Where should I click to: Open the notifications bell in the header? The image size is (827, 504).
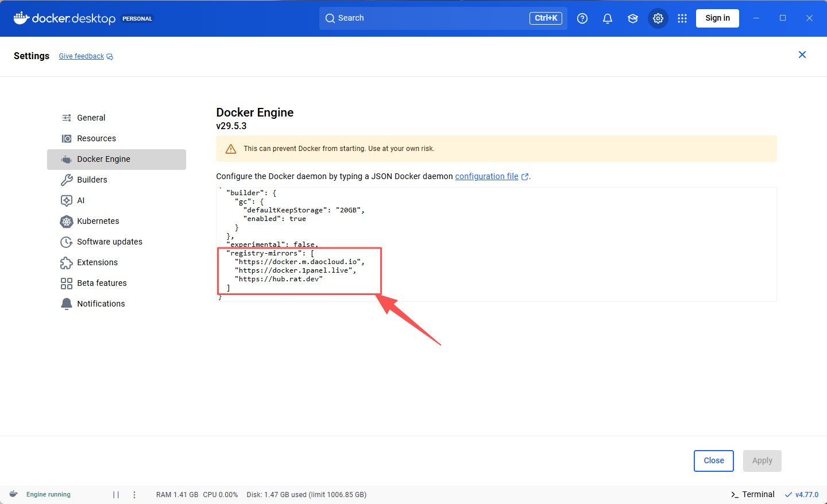608,18
